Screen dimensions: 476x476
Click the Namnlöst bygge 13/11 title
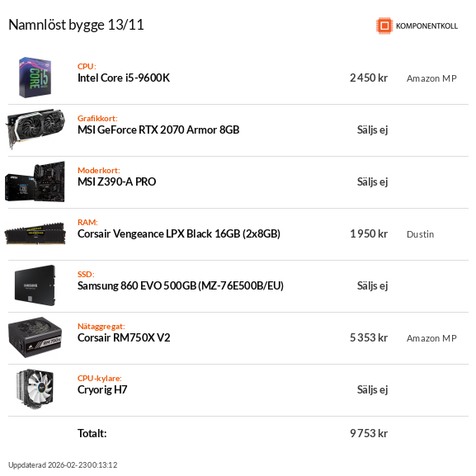pyautogui.click(x=76, y=25)
